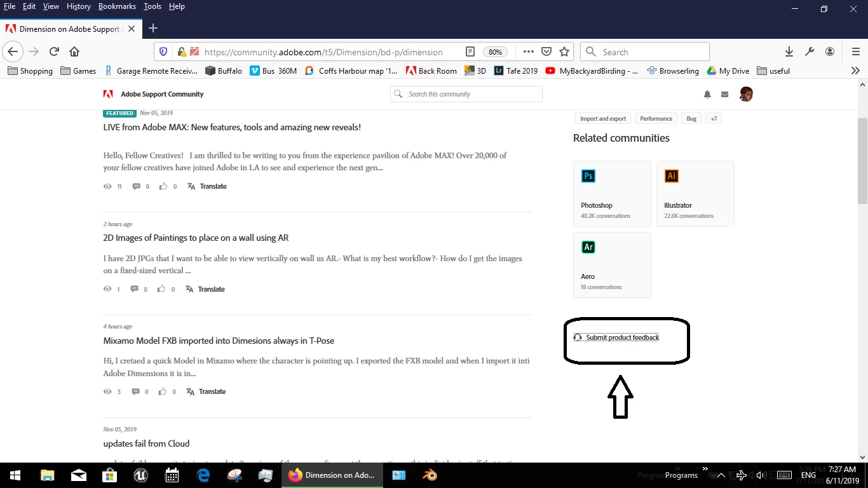
Task: Bookmark this page with star icon
Action: 564,52
